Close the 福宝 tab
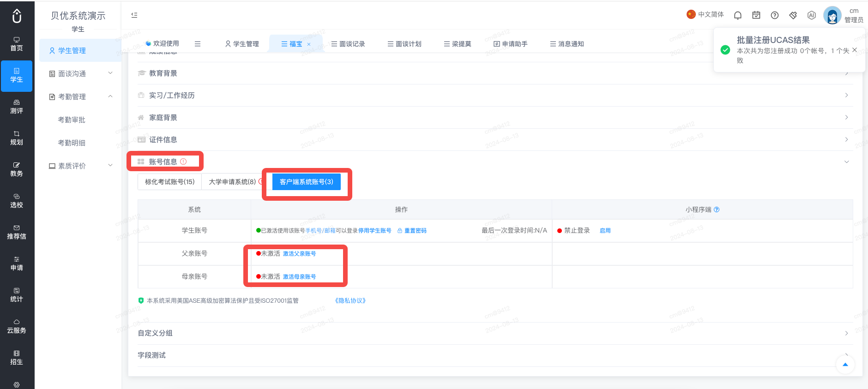This screenshot has height=389, width=868. coord(309,44)
